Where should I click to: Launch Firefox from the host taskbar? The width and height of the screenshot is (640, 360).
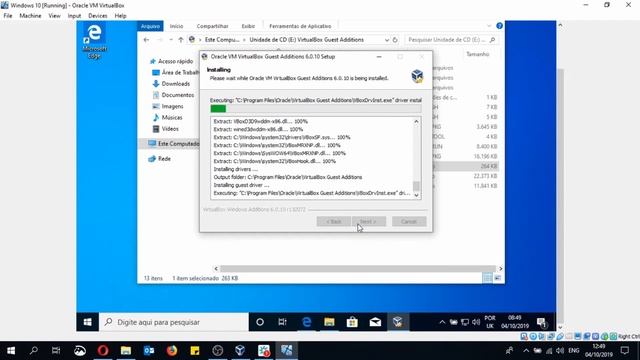coord(172,351)
